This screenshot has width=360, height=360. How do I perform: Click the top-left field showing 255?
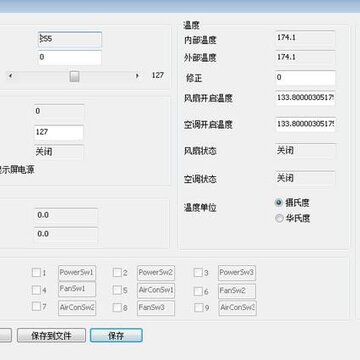point(70,40)
